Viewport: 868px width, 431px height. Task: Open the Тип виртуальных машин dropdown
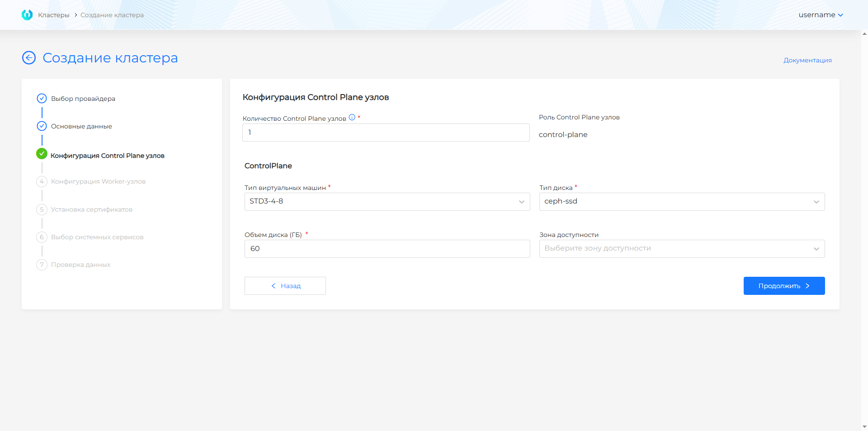[387, 202]
